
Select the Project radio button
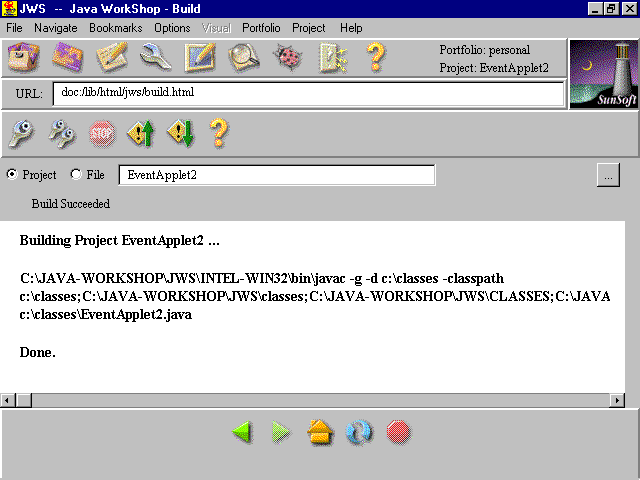coord(12,174)
